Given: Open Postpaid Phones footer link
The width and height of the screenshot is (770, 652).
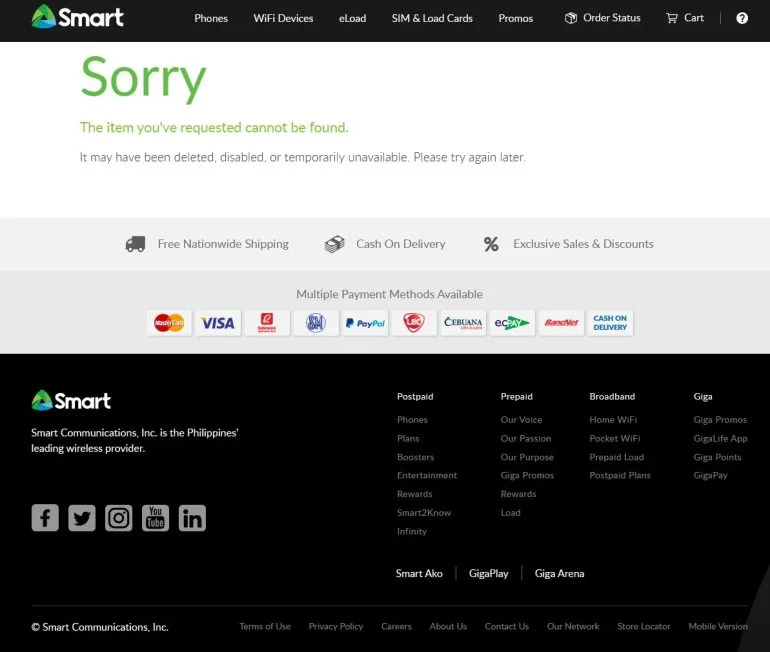Looking at the screenshot, I should click(412, 420).
